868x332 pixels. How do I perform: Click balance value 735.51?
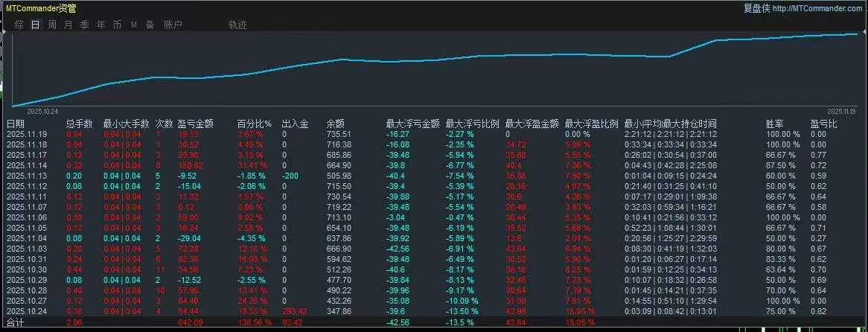(339, 134)
